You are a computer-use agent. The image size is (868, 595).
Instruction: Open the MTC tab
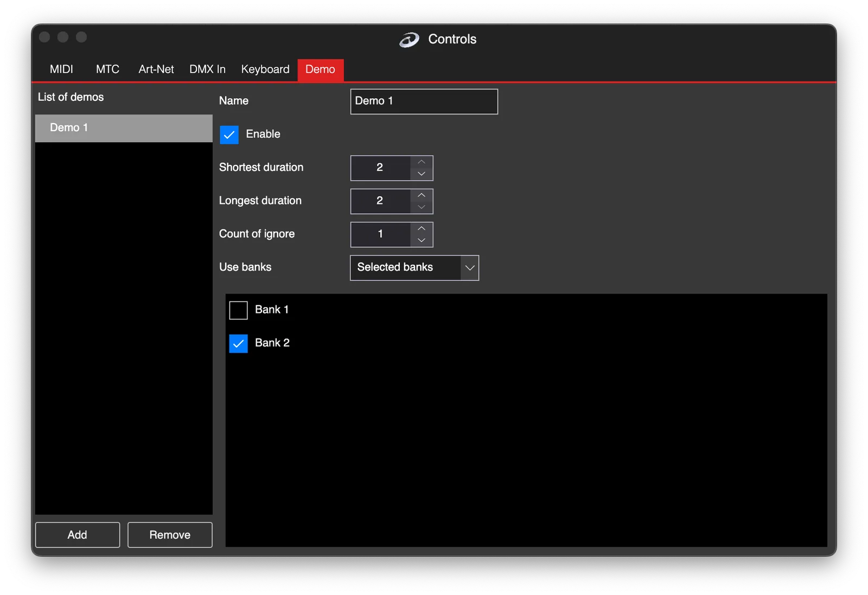[107, 69]
